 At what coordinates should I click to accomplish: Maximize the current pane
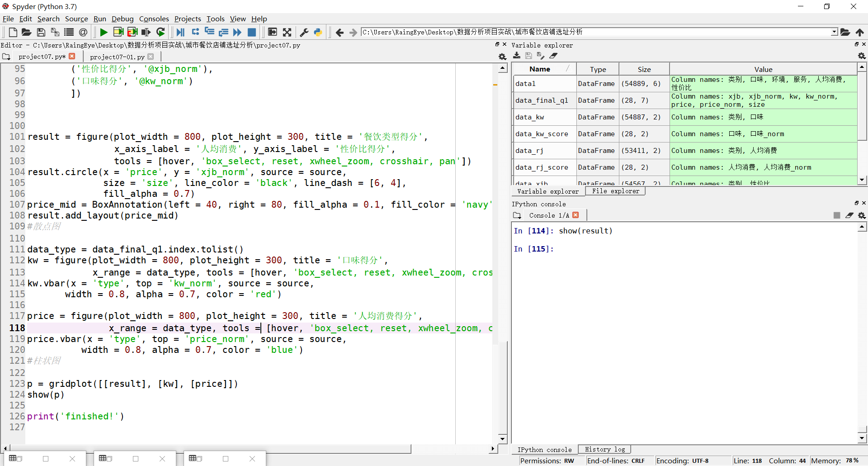tap(272, 32)
